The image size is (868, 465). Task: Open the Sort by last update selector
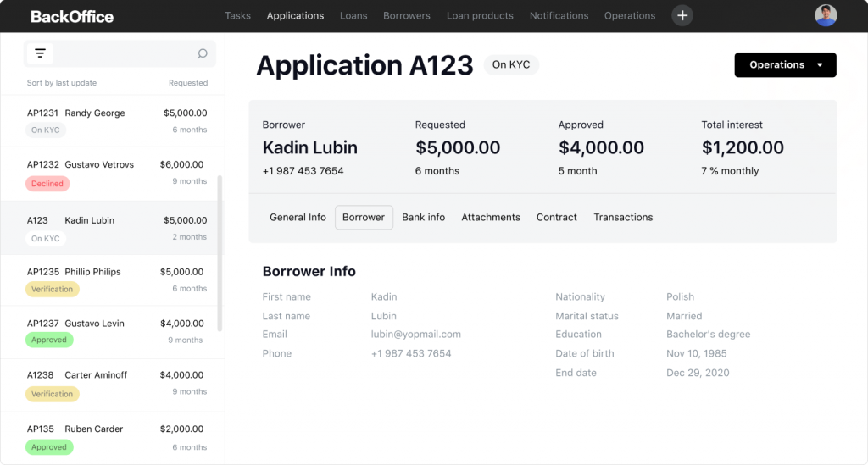point(62,83)
